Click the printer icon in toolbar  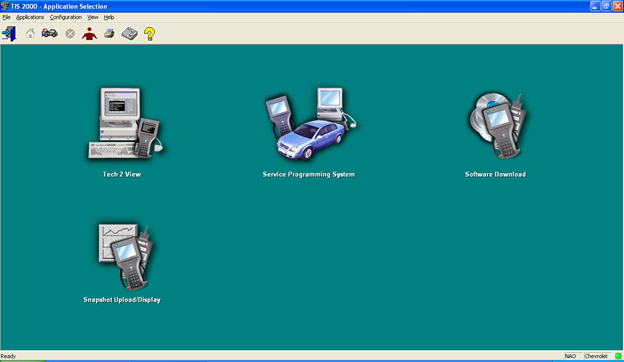coord(109,34)
